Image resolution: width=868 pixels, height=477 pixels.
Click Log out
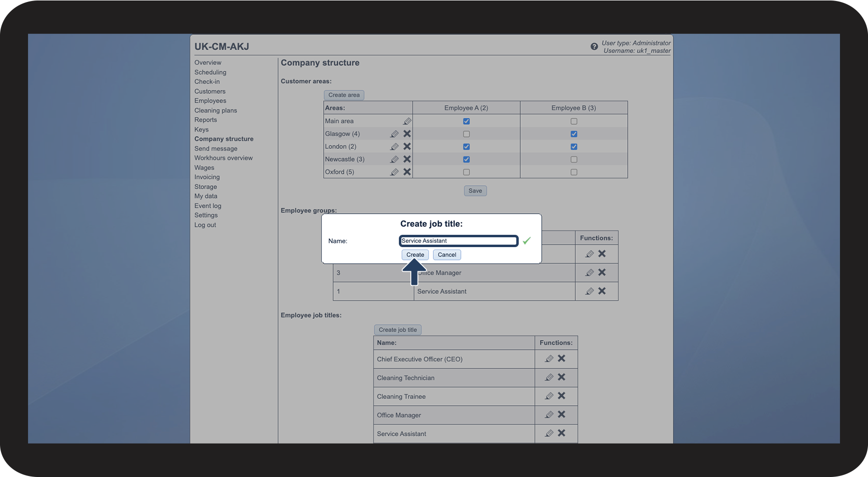(205, 225)
